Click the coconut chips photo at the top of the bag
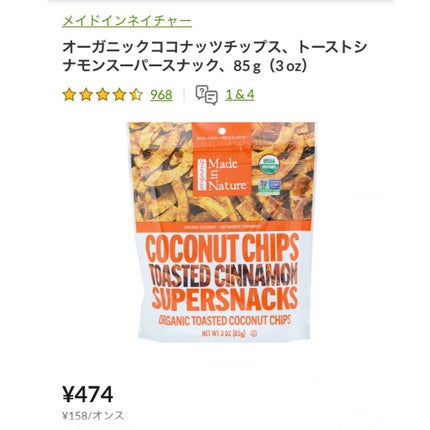This screenshot has width=430, height=430. pyautogui.click(x=221, y=173)
